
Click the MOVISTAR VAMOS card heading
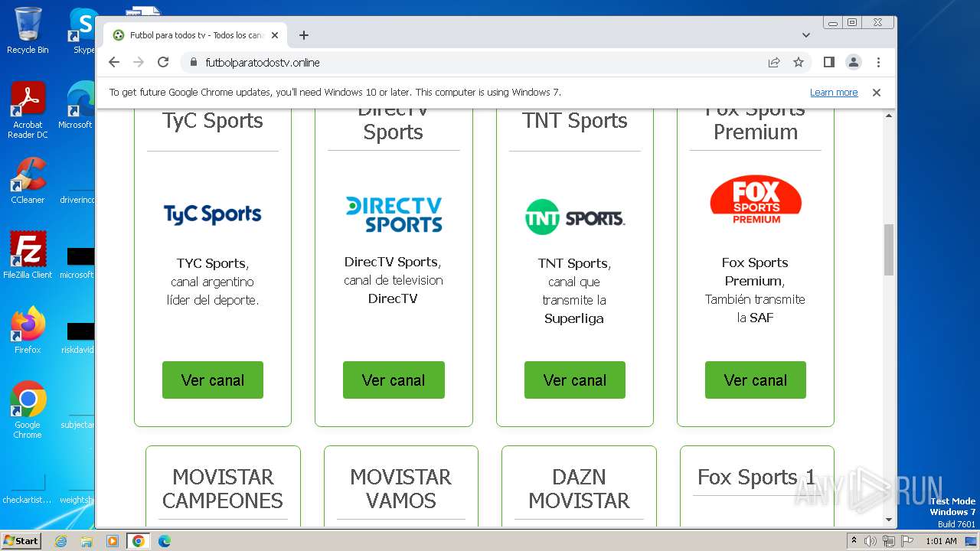(x=401, y=488)
